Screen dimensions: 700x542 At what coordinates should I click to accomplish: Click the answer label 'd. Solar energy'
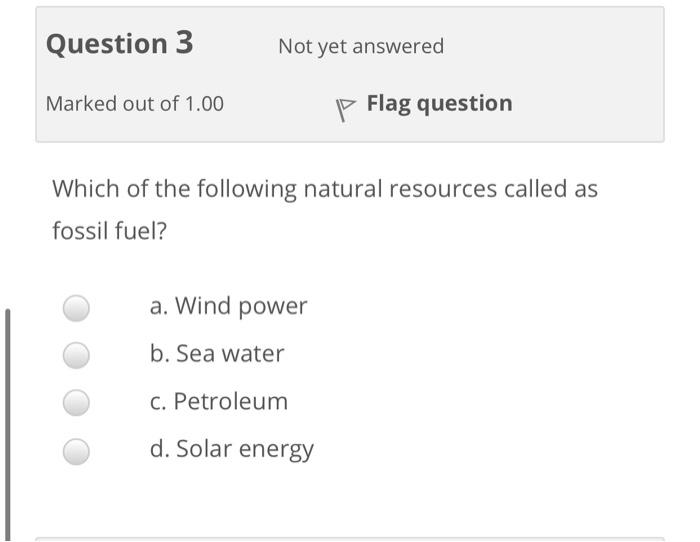click(x=231, y=450)
